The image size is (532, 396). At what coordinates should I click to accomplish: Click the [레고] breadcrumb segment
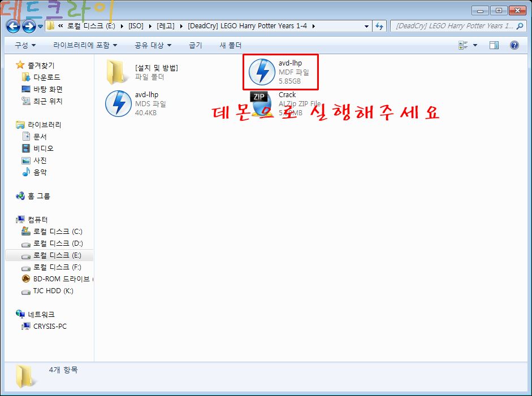pyautogui.click(x=166, y=26)
